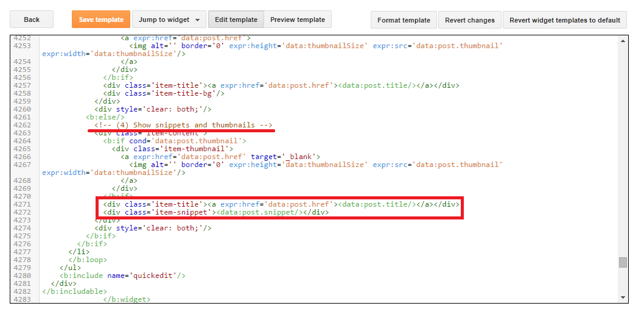Switch to Edit template tab
Image resolution: width=644 pixels, height=317 pixels.
point(236,20)
